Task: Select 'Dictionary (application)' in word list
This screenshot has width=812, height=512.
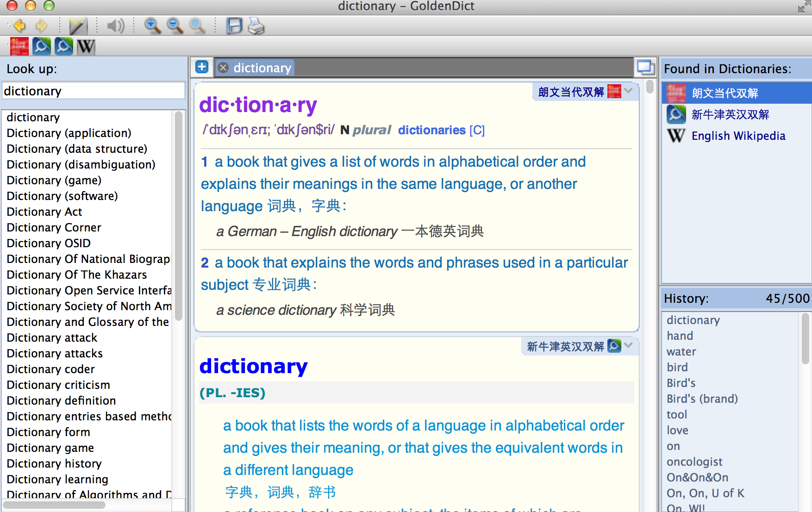Action: [69, 133]
